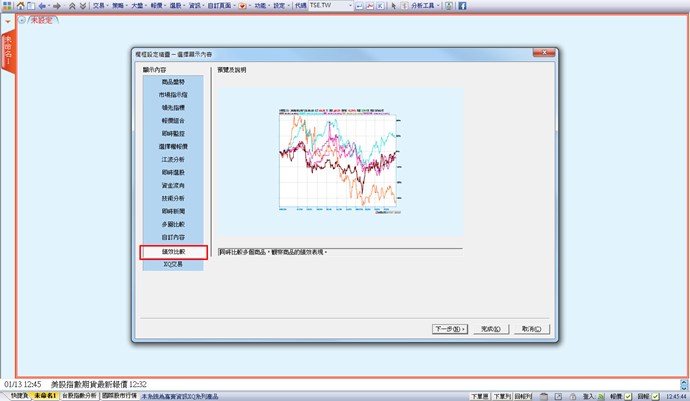Click the double up-arrow toolbar icon
This screenshot has width=690, height=401.
[71, 6]
